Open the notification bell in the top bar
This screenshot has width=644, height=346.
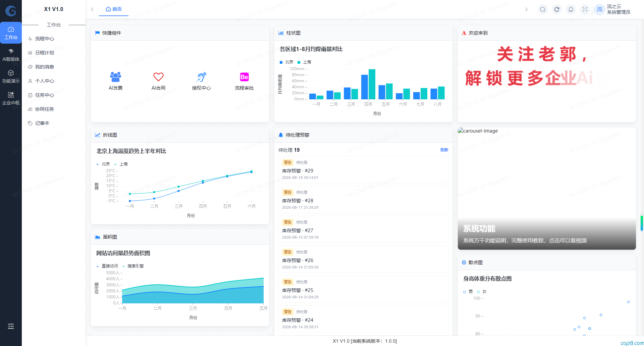571,9
